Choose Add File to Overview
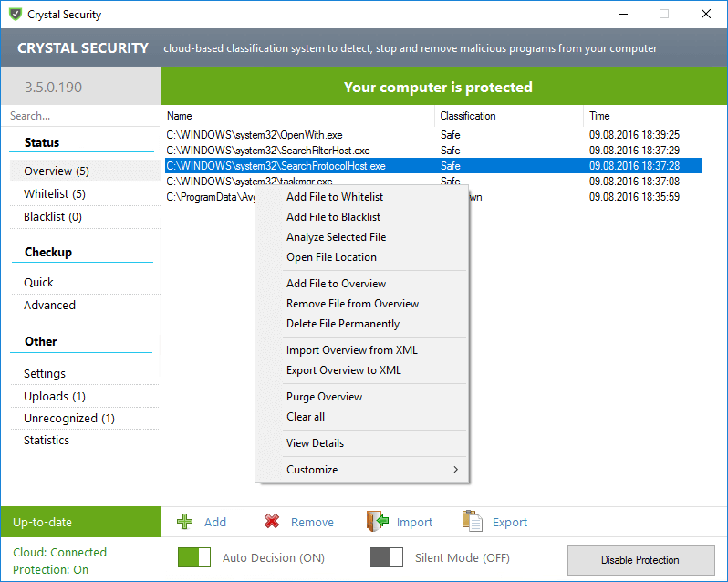728x582 pixels. [361, 284]
